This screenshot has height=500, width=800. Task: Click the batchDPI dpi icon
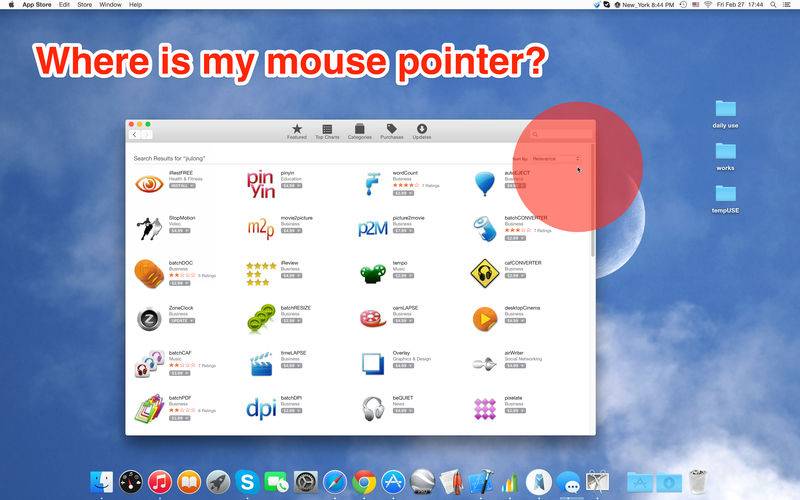click(x=261, y=409)
